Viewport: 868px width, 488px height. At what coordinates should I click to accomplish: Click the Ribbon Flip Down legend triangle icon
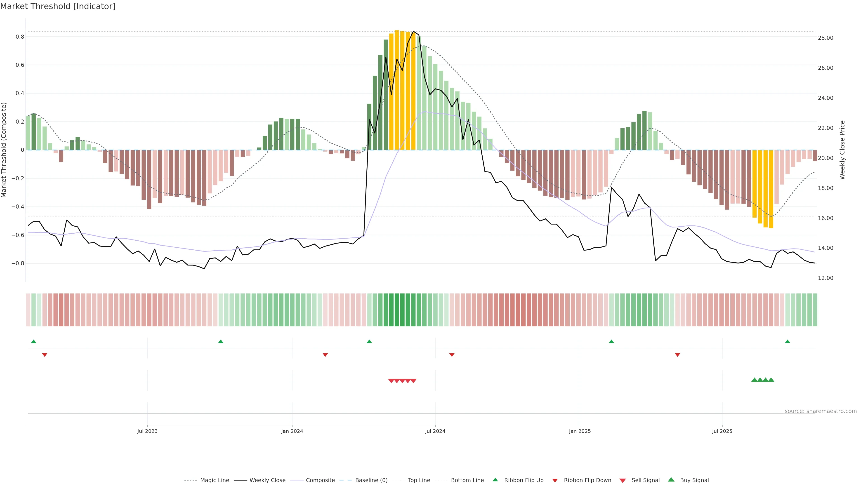555,480
